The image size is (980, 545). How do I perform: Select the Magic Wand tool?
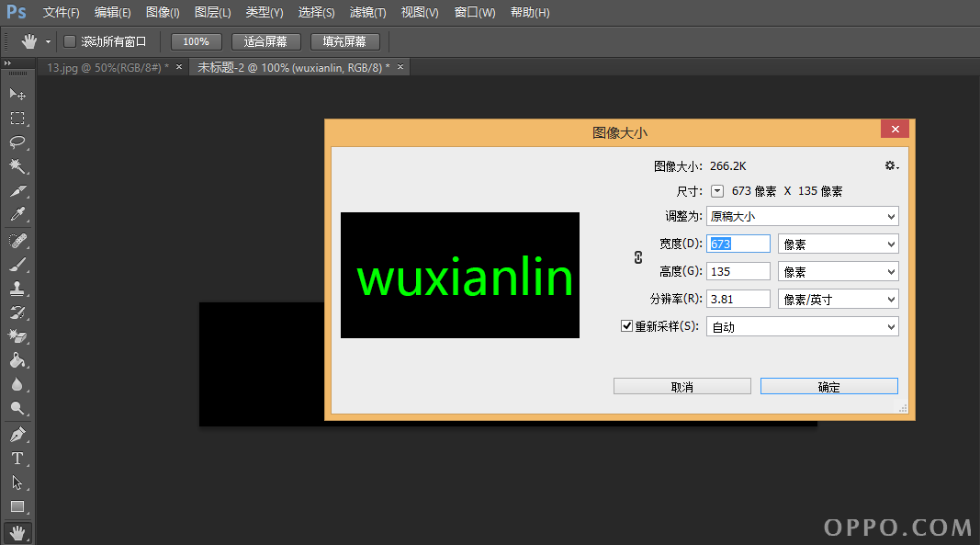point(17,166)
